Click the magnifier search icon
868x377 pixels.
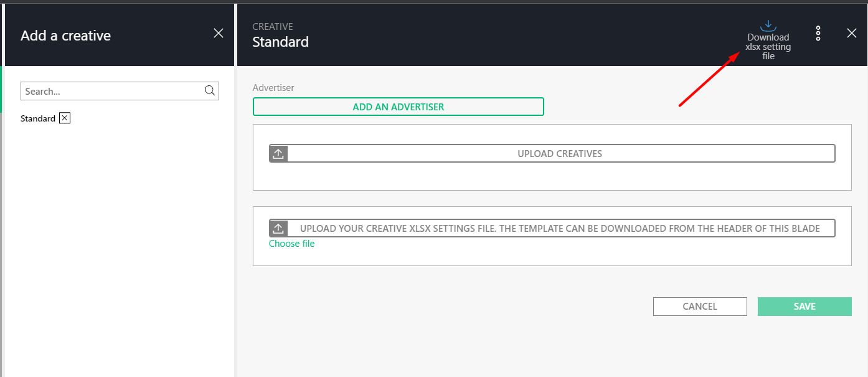tap(210, 91)
